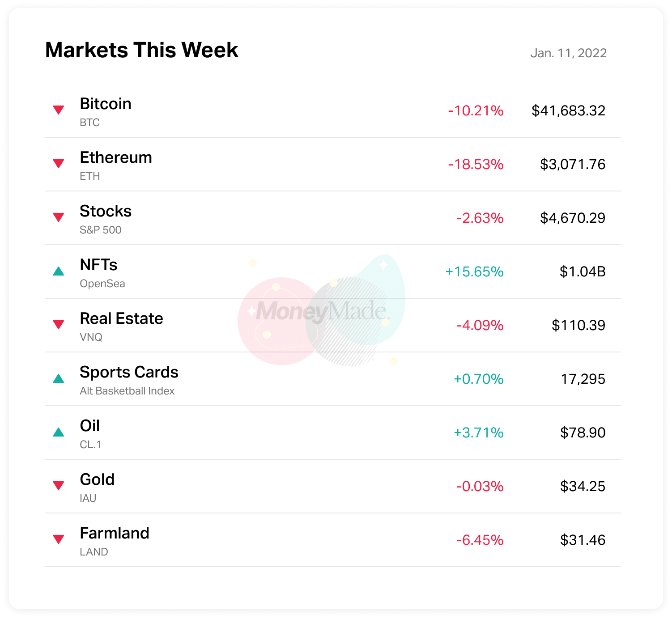Select the Sports Cards heading
This screenshot has width=672, height=619.
(129, 372)
